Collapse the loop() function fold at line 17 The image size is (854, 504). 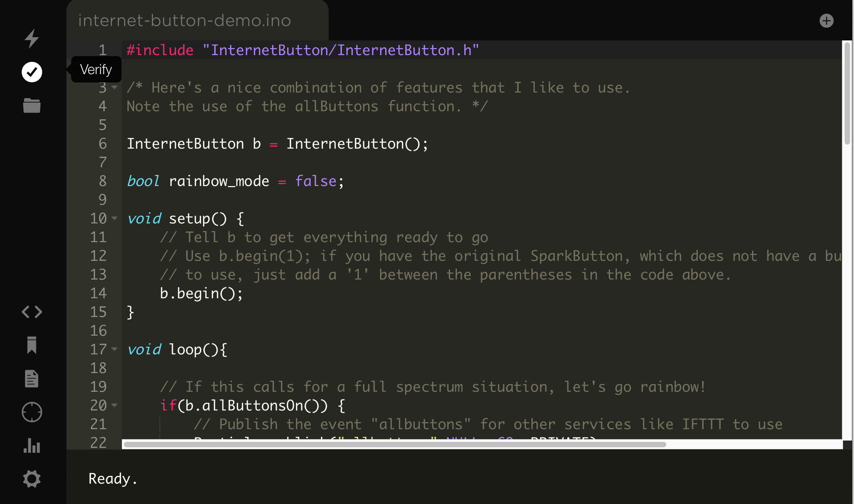click(x=115, y=349)
